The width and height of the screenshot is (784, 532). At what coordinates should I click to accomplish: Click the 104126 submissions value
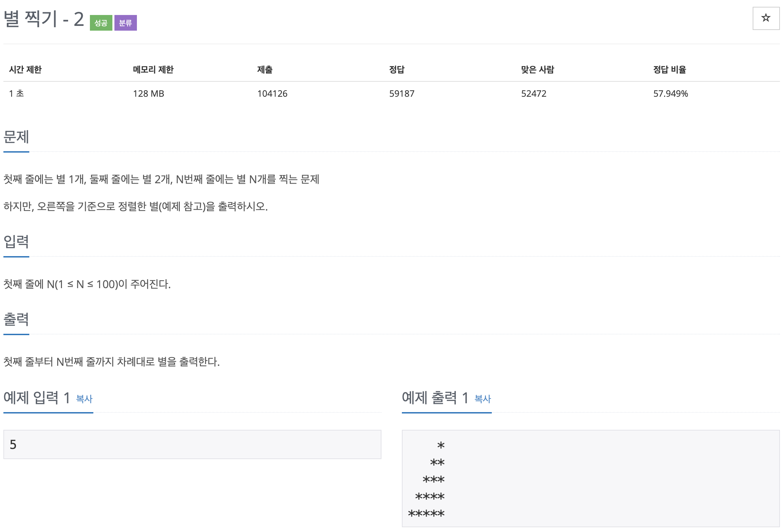click(x=272, y=94)
